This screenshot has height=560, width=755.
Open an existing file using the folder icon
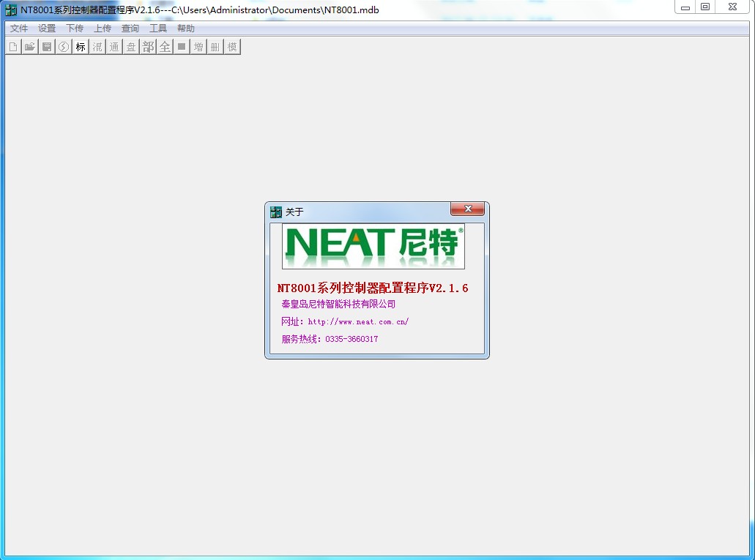click(x=29, y=46)
